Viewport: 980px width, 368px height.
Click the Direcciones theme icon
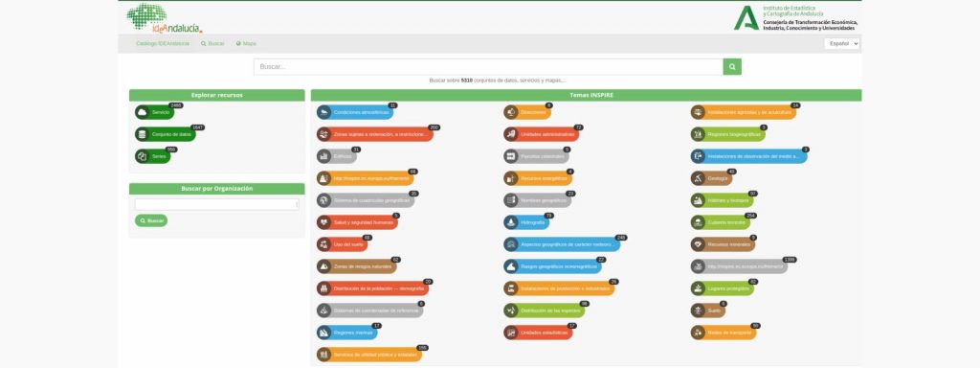tap(511, 112)
